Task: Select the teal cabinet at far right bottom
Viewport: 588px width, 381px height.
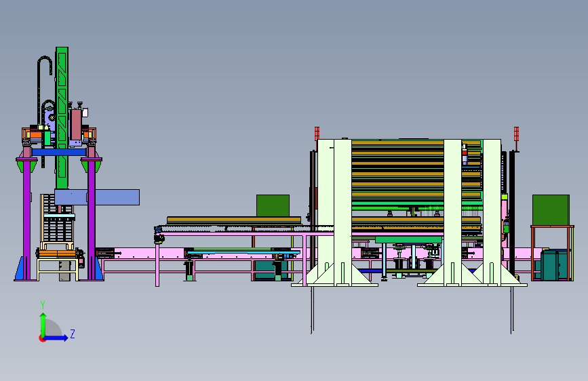Action: 554,265
